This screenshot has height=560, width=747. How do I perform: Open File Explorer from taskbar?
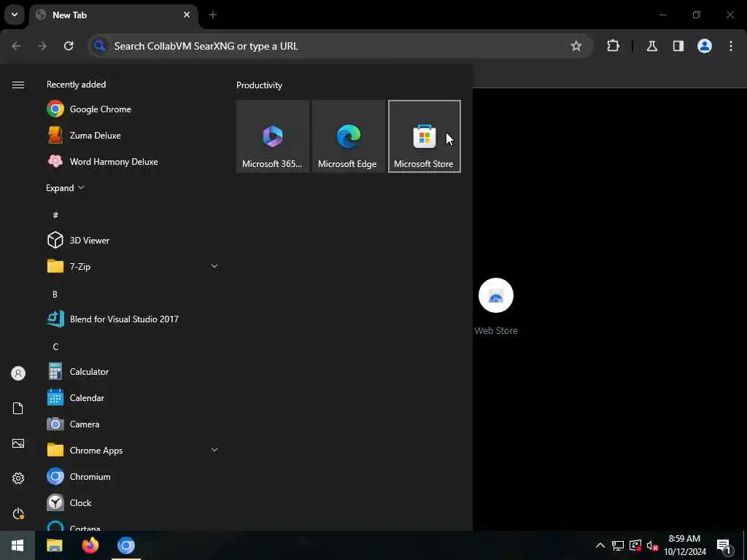click(x=54, y=545)
